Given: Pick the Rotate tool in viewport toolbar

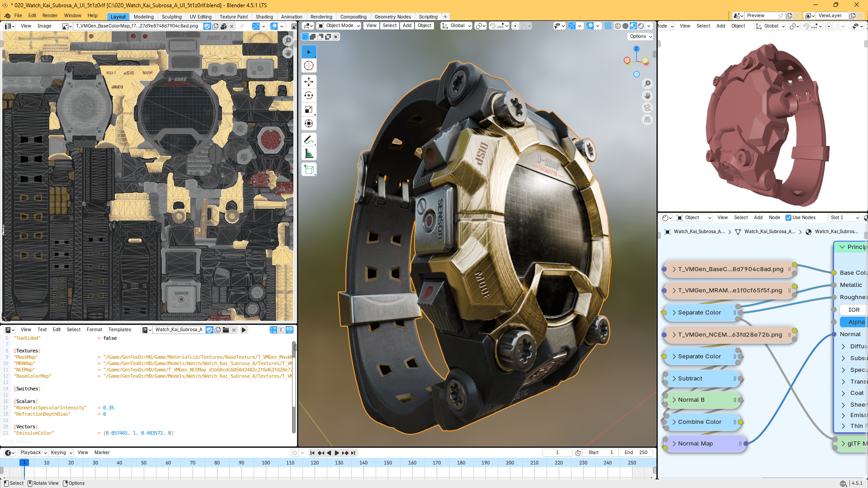Looking at the screenshot, I should [309, 96].
